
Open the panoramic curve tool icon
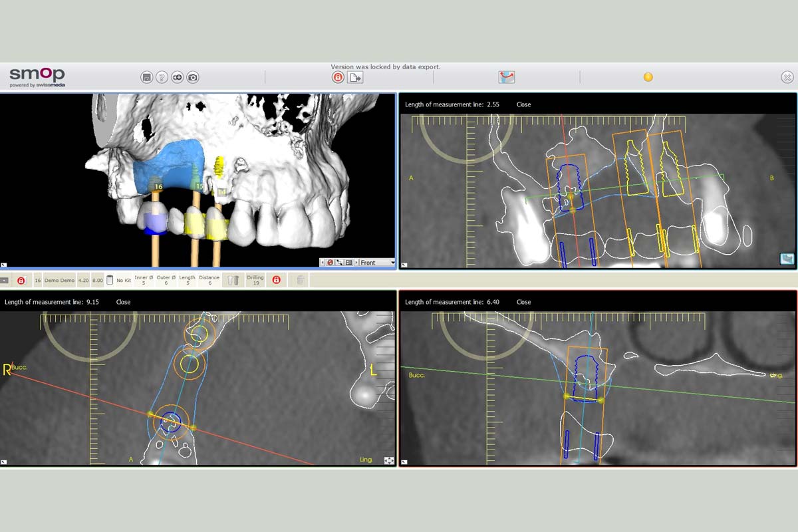point(507,77)
